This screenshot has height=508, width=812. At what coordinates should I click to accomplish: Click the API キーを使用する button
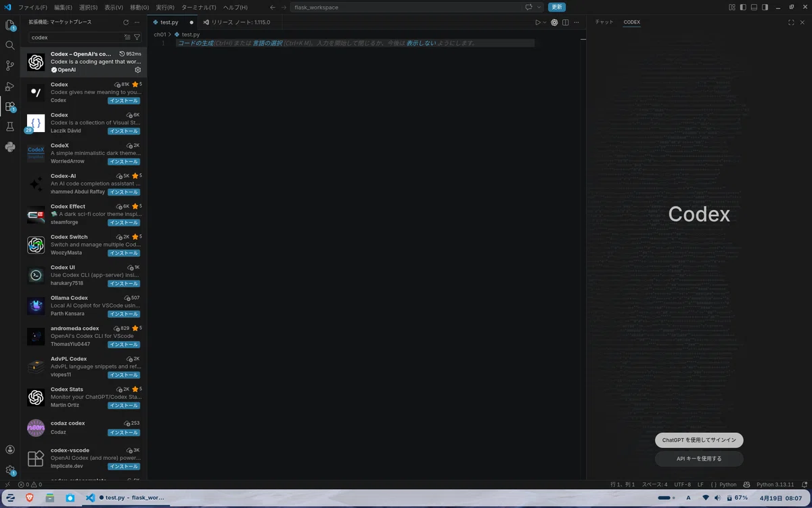[x=699, y=459]
